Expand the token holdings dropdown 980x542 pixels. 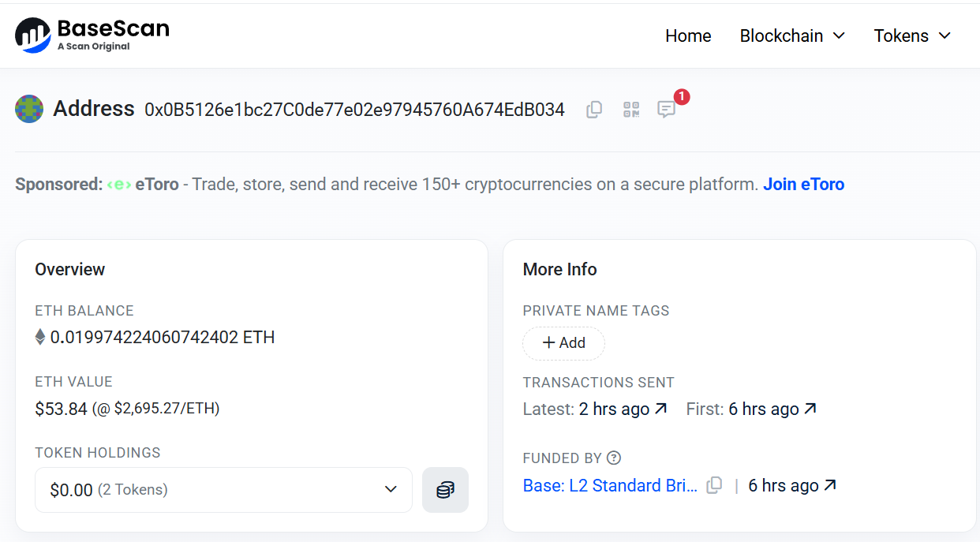[223, 490]
